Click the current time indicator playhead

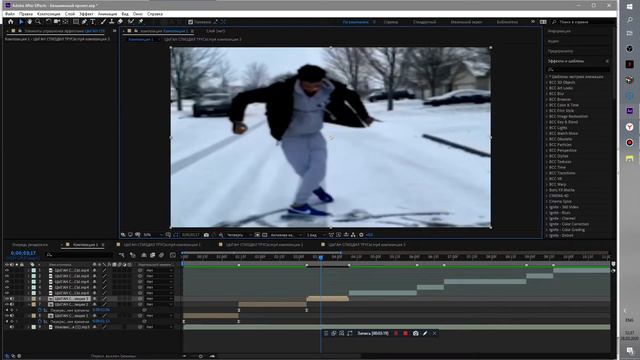[x=321, y=258]
